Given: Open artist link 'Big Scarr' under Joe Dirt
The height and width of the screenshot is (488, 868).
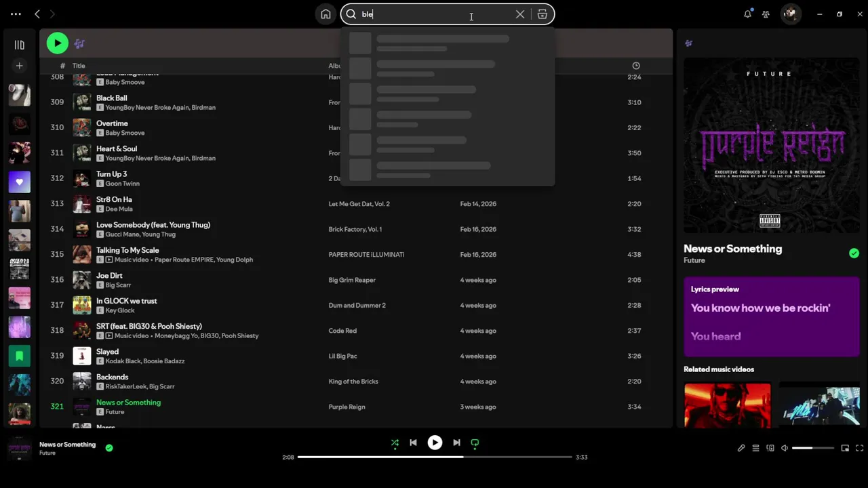Looking at the screenshot, I should point(118,285).
